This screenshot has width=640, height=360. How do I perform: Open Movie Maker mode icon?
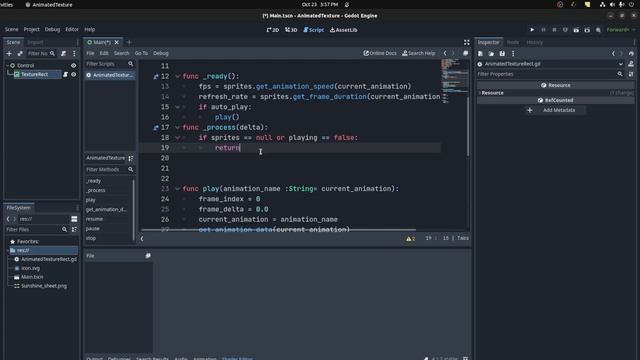(x=598, y=30)
